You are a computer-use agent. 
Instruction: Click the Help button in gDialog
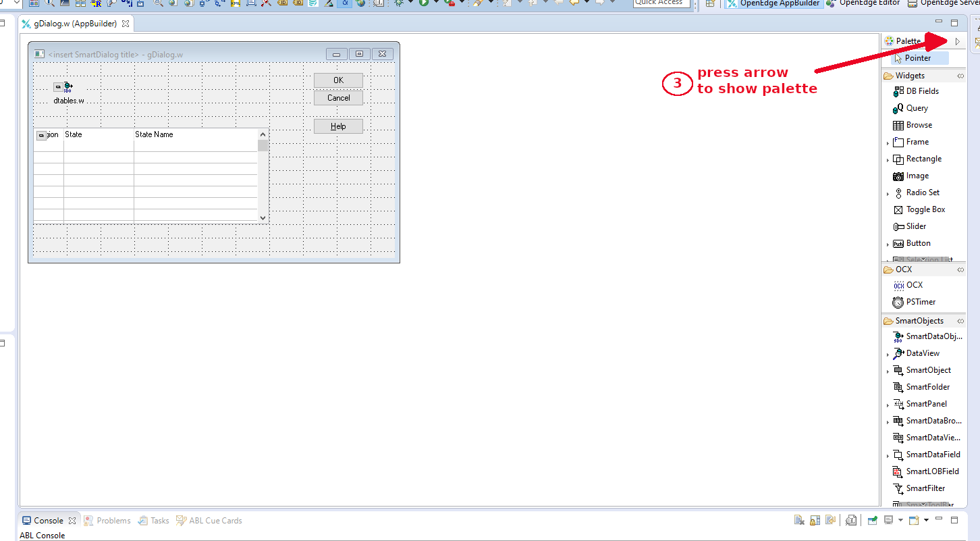[x=338, y=126]
